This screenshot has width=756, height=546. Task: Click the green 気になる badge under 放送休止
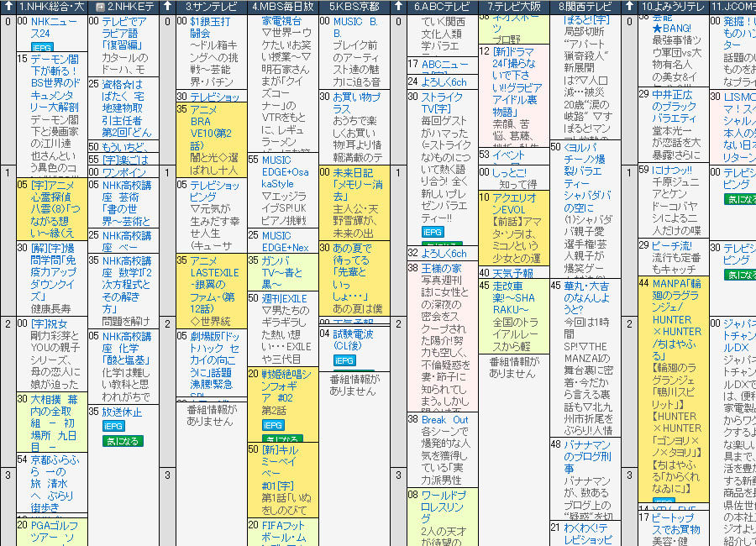coord(123,441)
